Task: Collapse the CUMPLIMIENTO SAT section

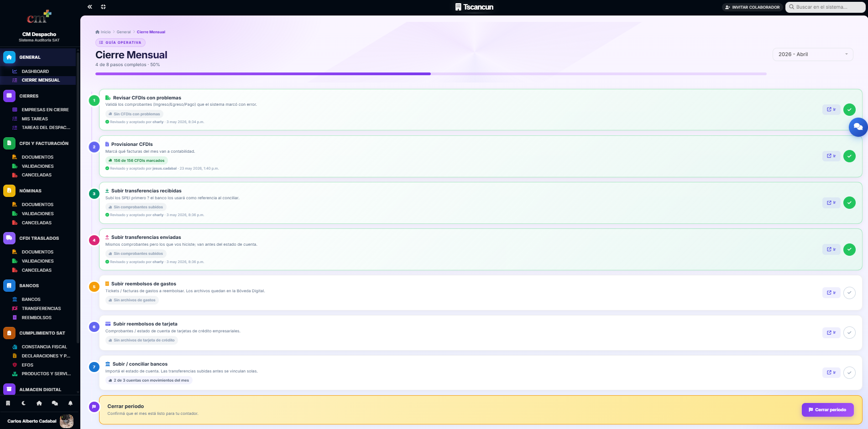Action: [38, 333]
